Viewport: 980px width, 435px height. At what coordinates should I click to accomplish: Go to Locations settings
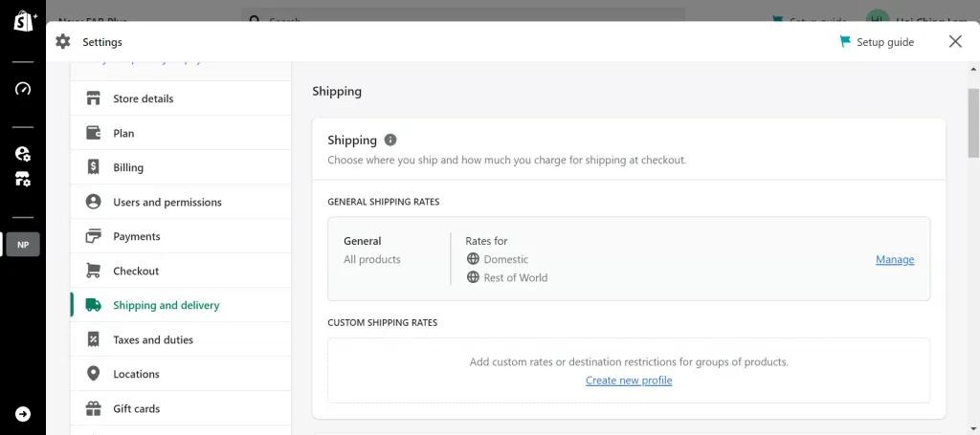click(181, 374)
